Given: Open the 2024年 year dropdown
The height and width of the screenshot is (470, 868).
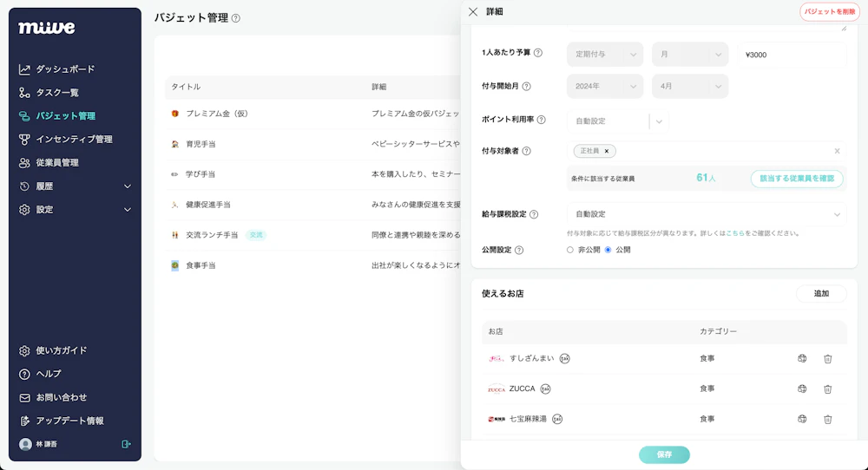Looking at the screenshot, I should [604, 86].
